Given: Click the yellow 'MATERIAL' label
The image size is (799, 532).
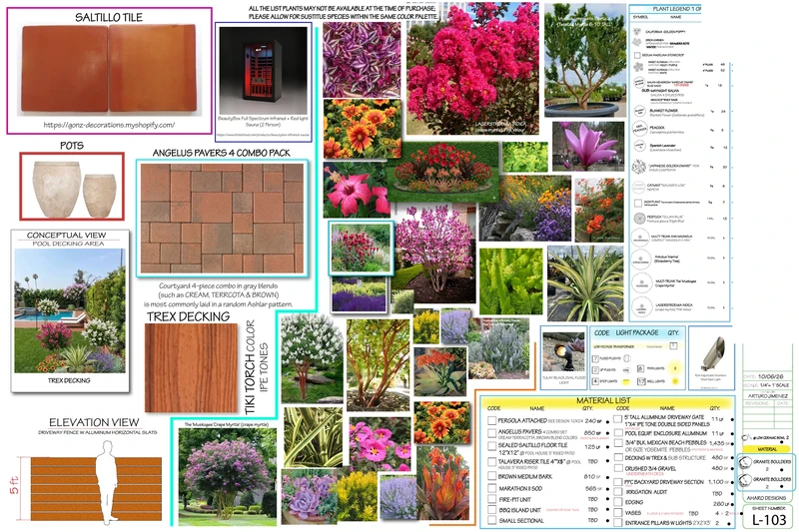Looking at the screenshot, I should click(x=767, y=449).
